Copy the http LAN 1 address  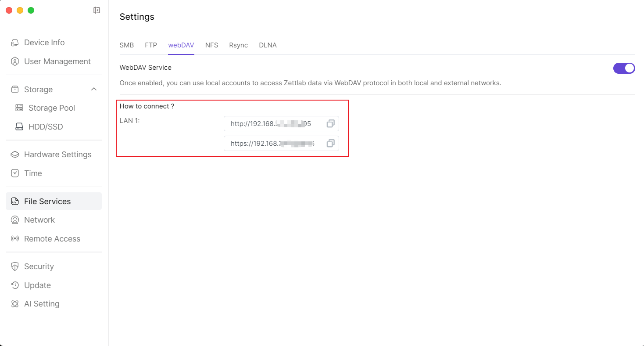click(330, 124)
